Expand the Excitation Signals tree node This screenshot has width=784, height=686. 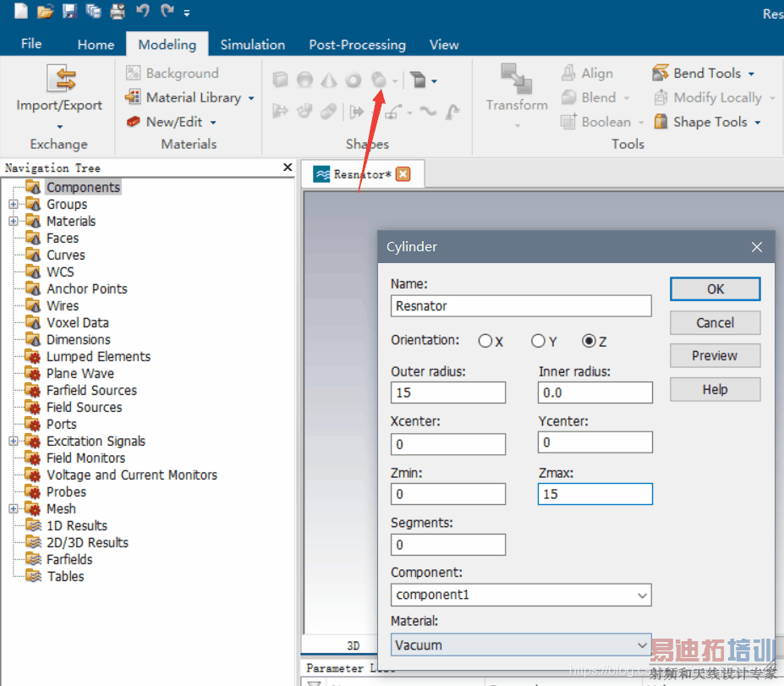point(13,441)
